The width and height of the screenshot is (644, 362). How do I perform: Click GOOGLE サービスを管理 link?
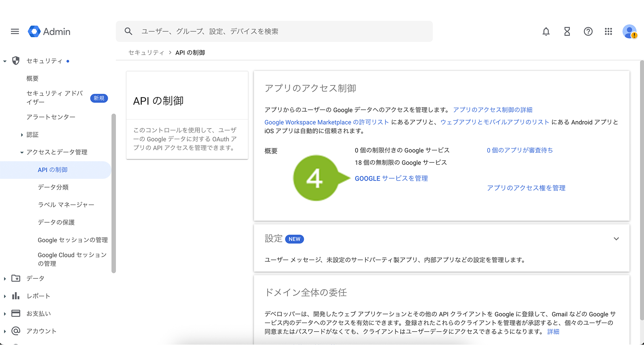391,178
